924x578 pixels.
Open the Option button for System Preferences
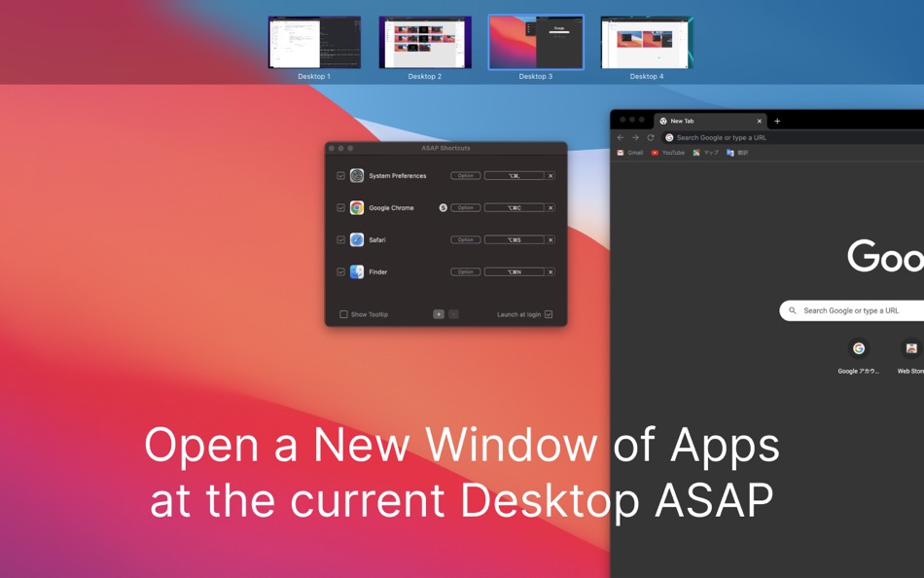(466, 176)
